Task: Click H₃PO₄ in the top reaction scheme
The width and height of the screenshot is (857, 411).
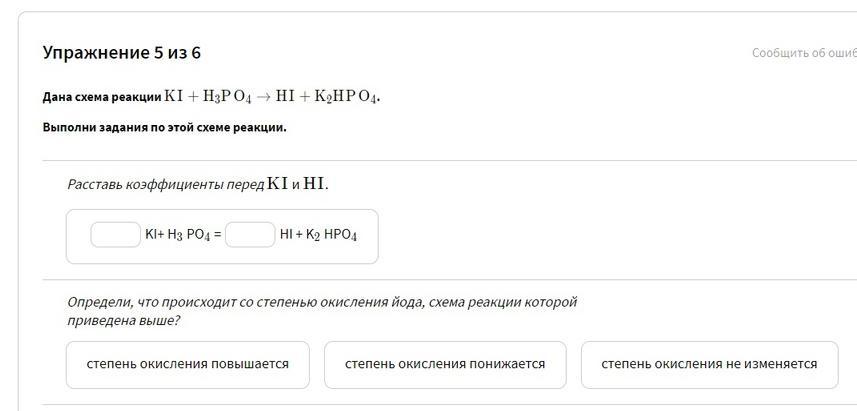Action: pyautogui.click(x=227, y=97)
